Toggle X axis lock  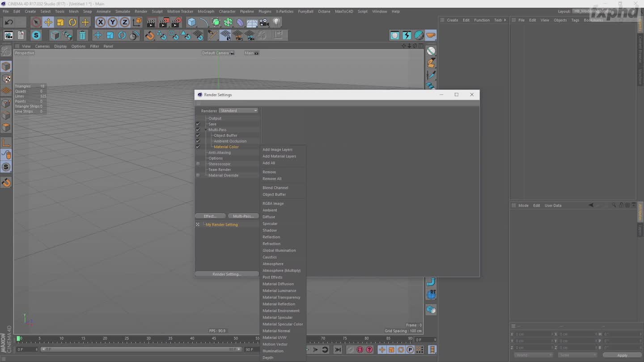point(101,22)
